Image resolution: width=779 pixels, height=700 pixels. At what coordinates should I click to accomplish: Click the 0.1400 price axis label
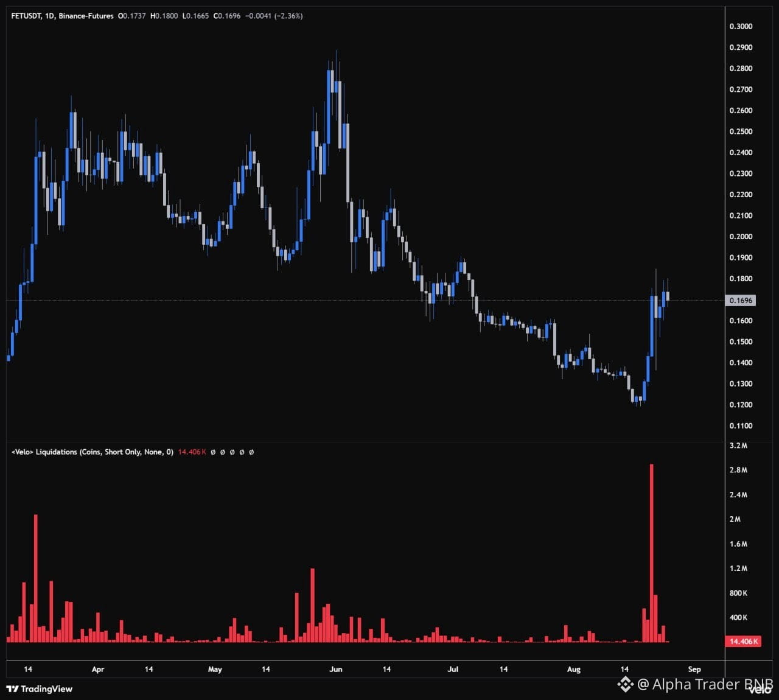741,363
